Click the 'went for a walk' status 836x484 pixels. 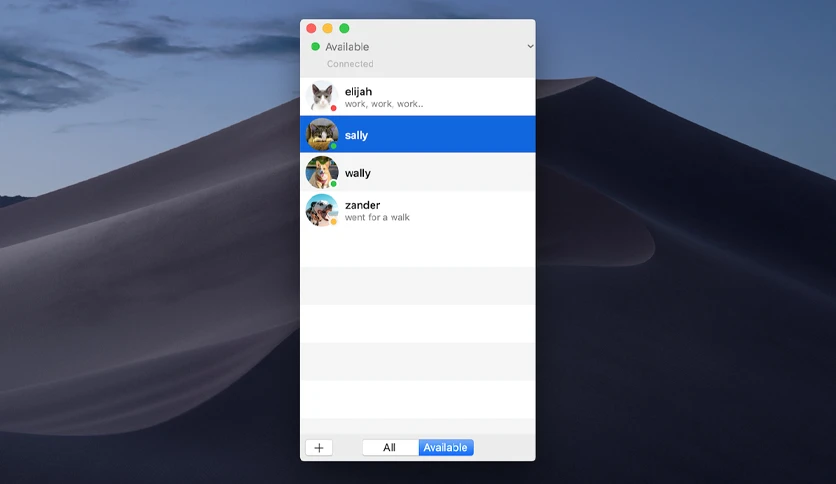click(377, 217)
